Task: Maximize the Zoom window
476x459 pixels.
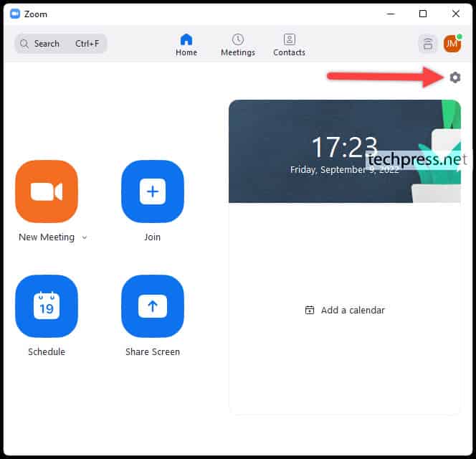Action: pos(423,14)
